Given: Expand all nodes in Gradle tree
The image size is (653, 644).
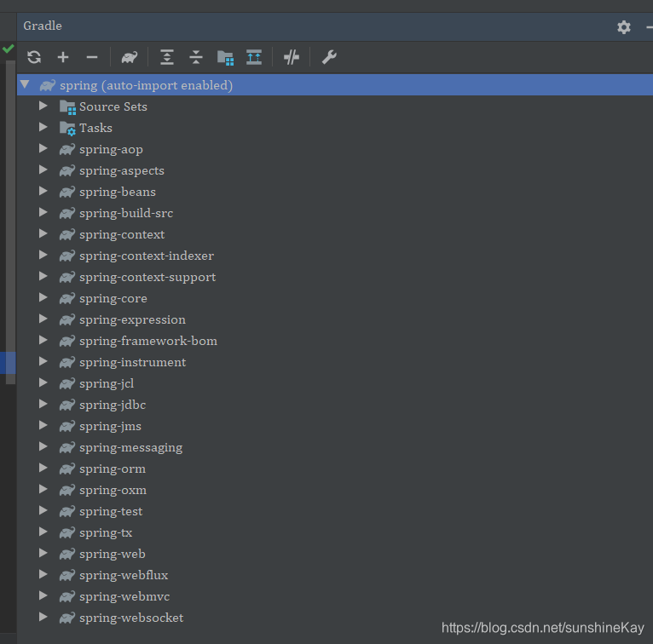Looking at the screenshot, I should pos(167,57).
